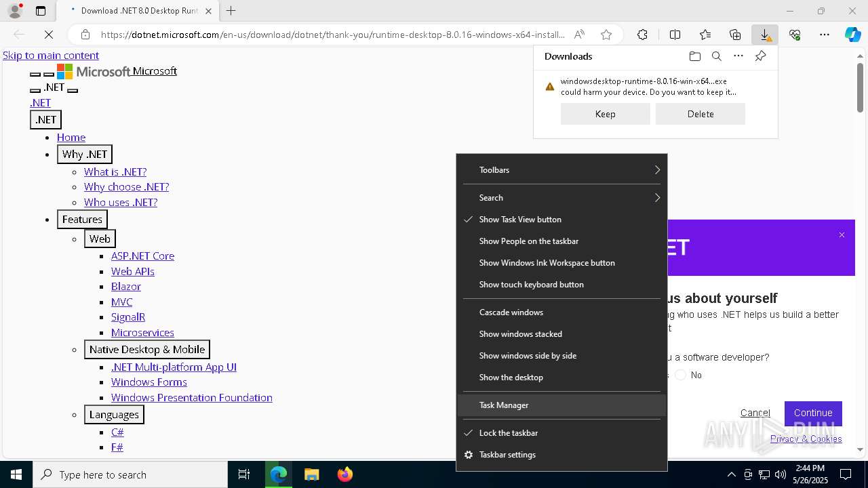
Task: Open Privacy & Cookies link
Action: pyautogui.click(x=806, y=439)
